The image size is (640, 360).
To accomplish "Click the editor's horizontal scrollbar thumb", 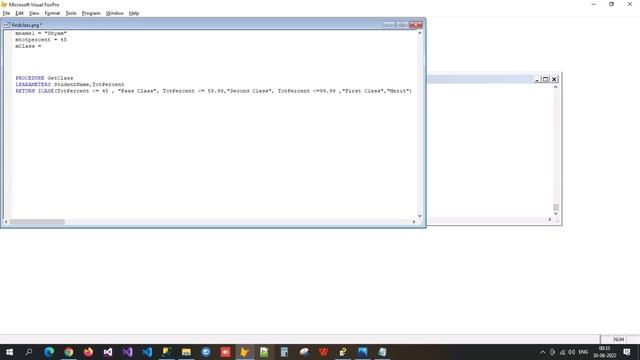I will [x=37, y=222].
